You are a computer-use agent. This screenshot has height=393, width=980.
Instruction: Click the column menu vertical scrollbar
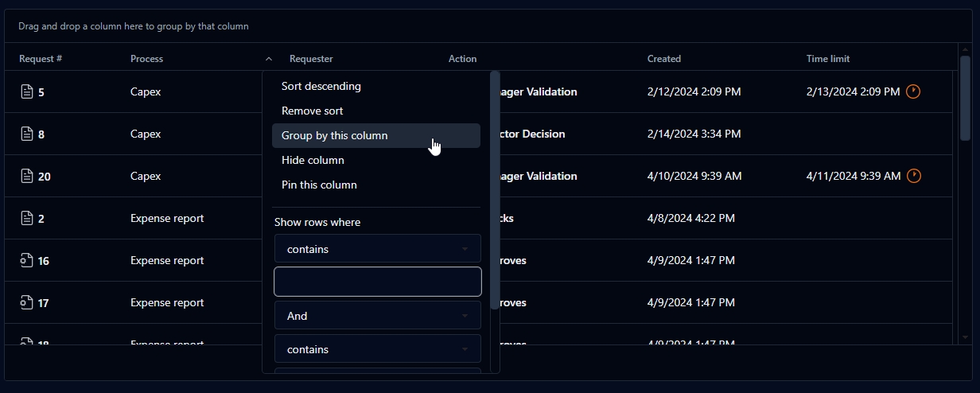pos(495,191)
